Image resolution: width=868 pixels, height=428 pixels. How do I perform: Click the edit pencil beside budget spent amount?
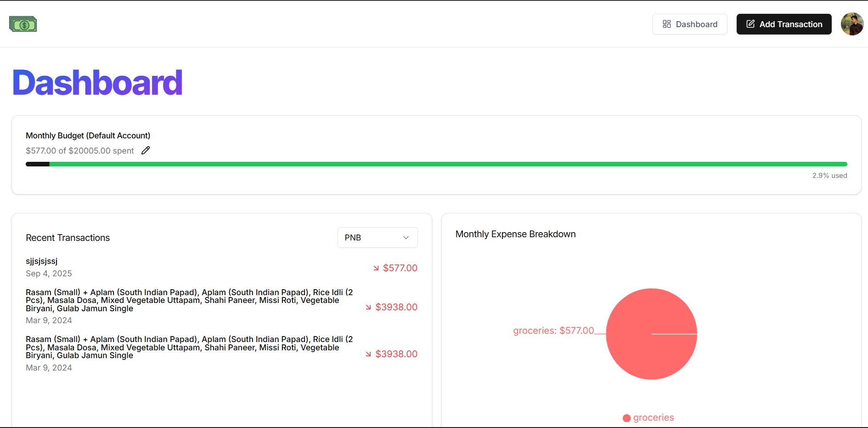point(145,150)
